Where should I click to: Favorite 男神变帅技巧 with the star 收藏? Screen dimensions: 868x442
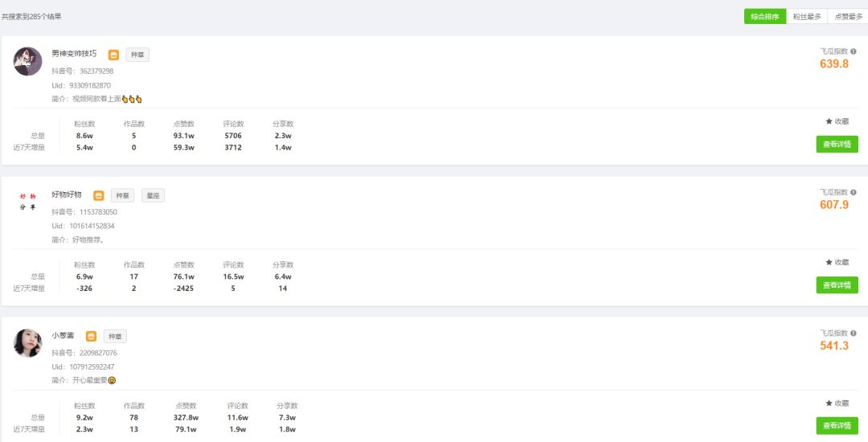pyautogui.click(x=837, y=121)
